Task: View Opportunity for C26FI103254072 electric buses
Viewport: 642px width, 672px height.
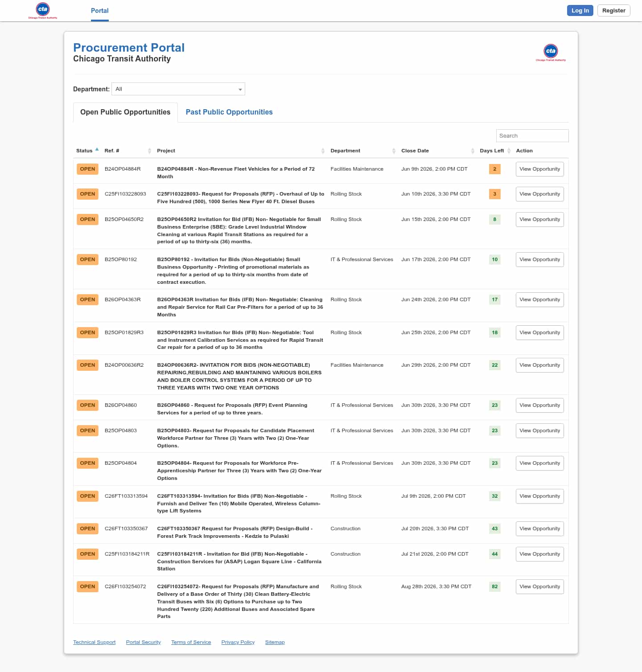Action: coord(540,587)
